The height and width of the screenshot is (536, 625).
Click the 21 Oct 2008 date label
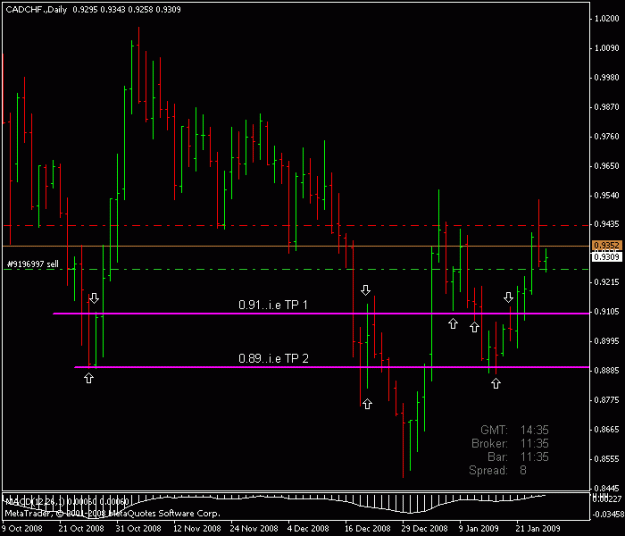[x=81, y=529]
